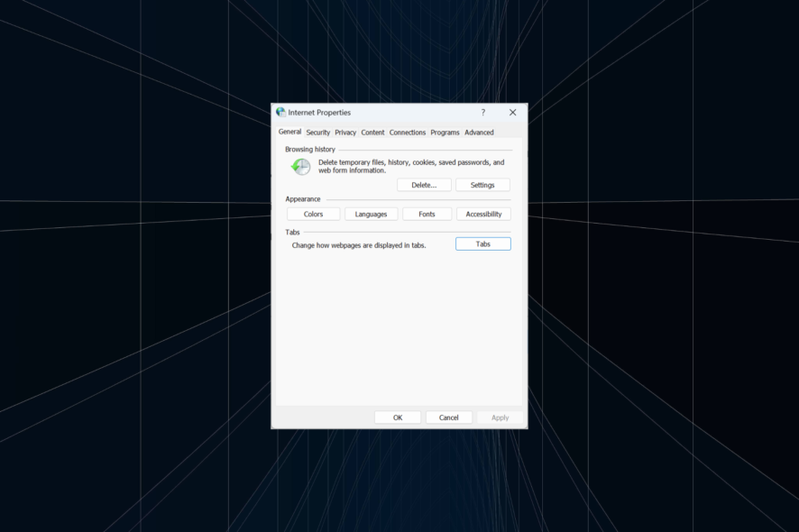Select the General tab

pyautogui.click(x=289, y=132)
